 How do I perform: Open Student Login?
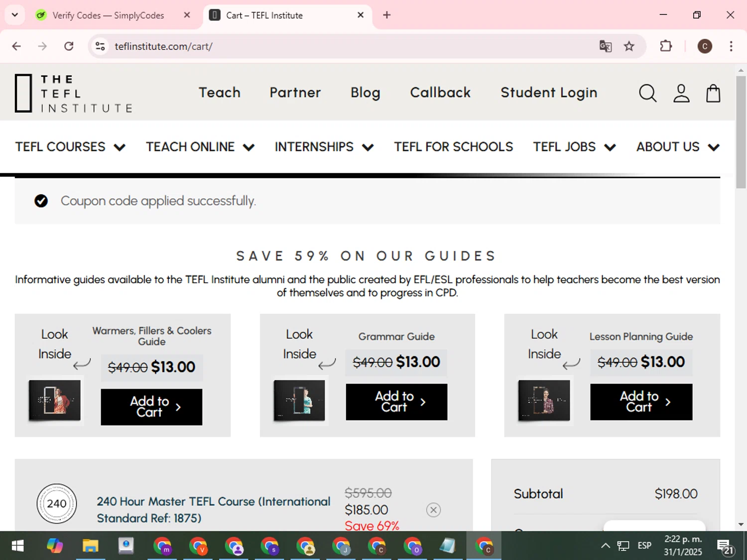coord(549,93)
